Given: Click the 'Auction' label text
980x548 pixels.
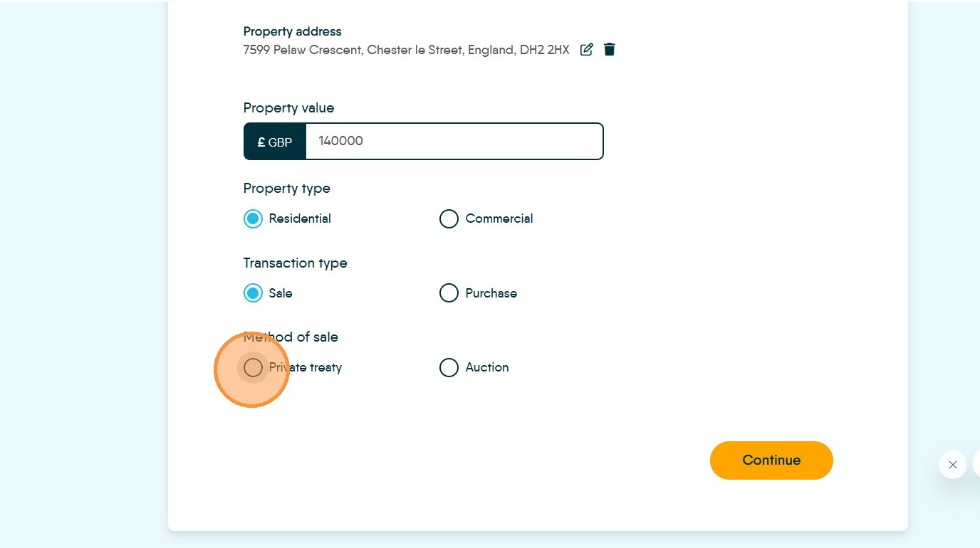Looking at the screenshot, I should [487, 367].
